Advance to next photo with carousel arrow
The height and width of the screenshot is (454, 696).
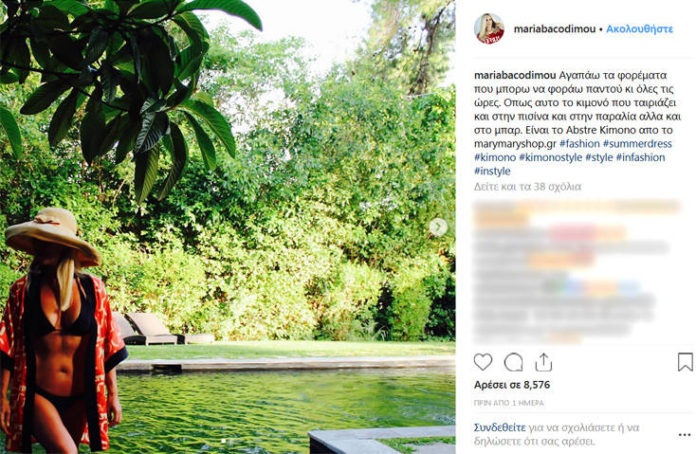pyautogui.click(x=438, y=227)
